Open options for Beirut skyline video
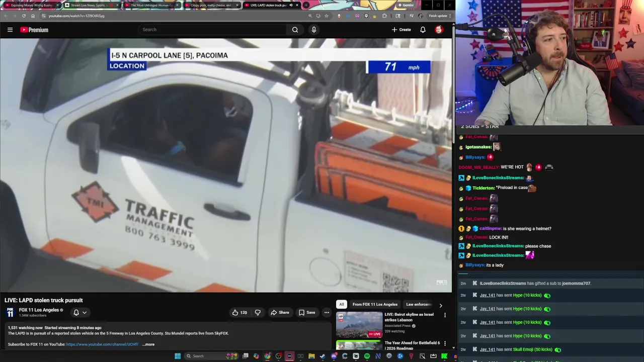Viewport: 644px width, 362px height. 445,315
